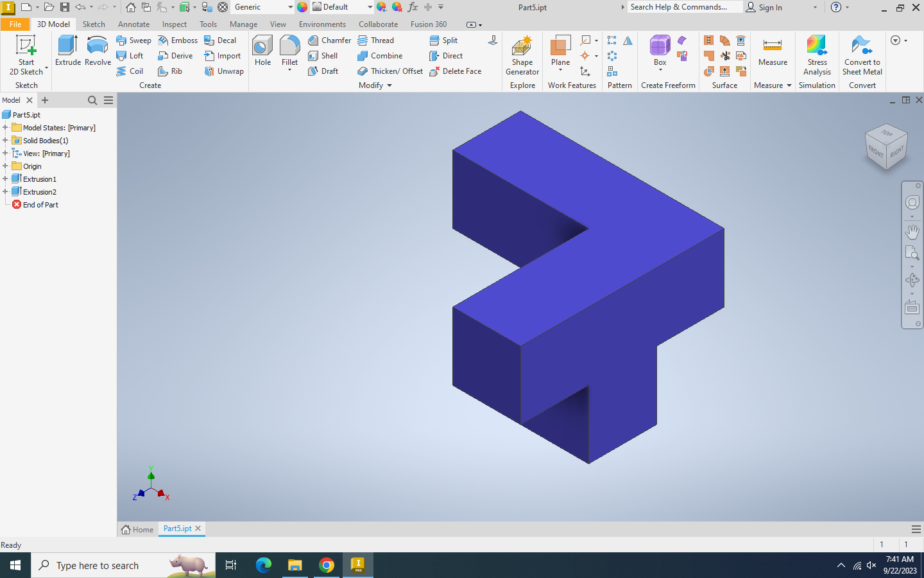Click the Hole tool icon
Viewport: 924px width, 578px height.
(x=262, y=51)
